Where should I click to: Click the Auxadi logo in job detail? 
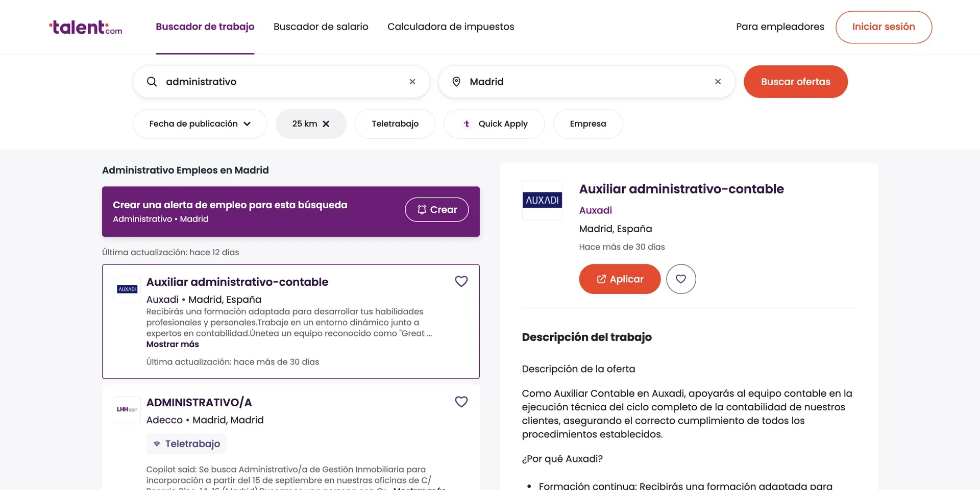[x=542, y=200]
